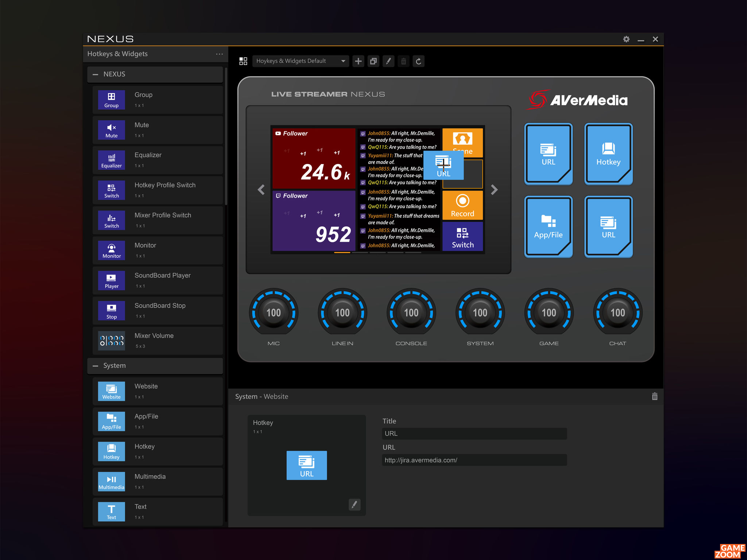Screen dimensions: 747x560
Task: Select the Text widget icon
Action: coord(111,512)
